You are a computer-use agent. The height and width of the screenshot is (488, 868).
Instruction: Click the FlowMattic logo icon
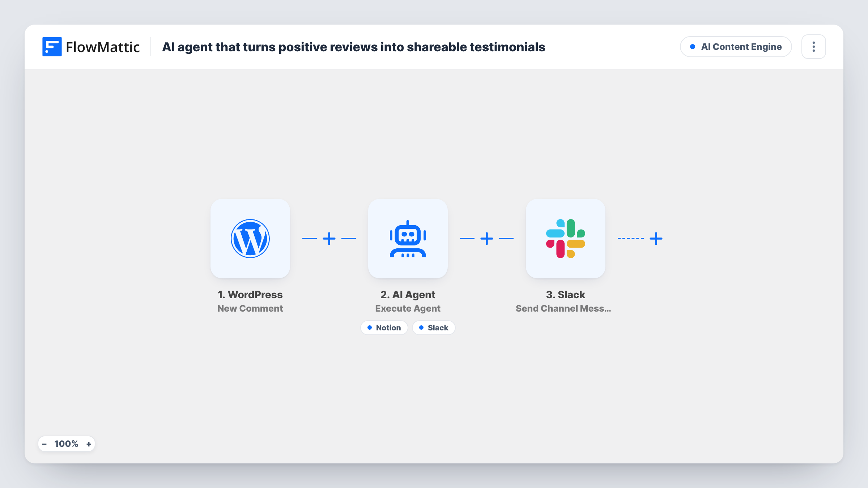[52, 47]
